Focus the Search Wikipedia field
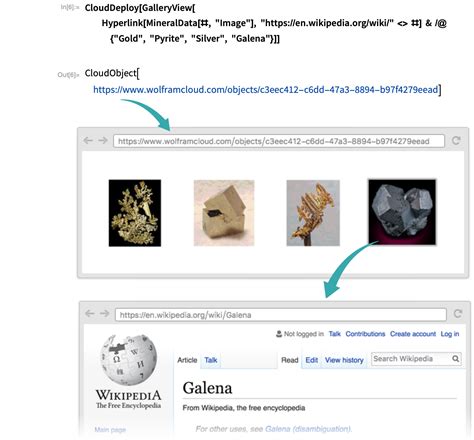This screenshot has width=474, height=440. coord(411,359)
